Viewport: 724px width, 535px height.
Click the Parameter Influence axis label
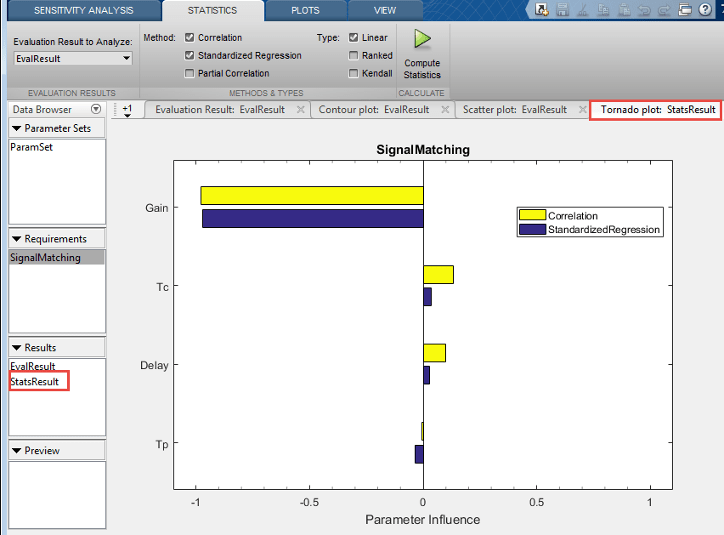tap(422, 520)
